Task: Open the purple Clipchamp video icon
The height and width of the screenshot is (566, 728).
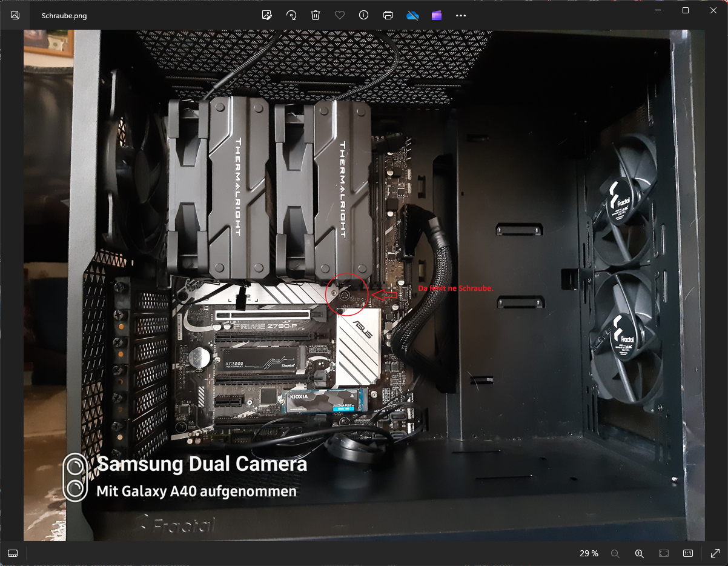Action: pos(437,15)
